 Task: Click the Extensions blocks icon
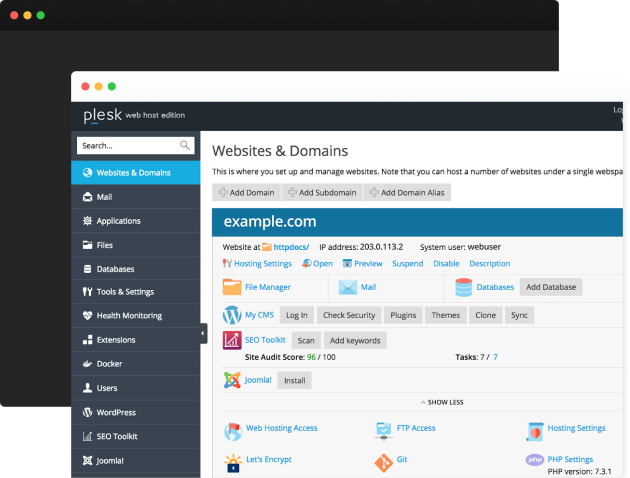click(87, 340)
